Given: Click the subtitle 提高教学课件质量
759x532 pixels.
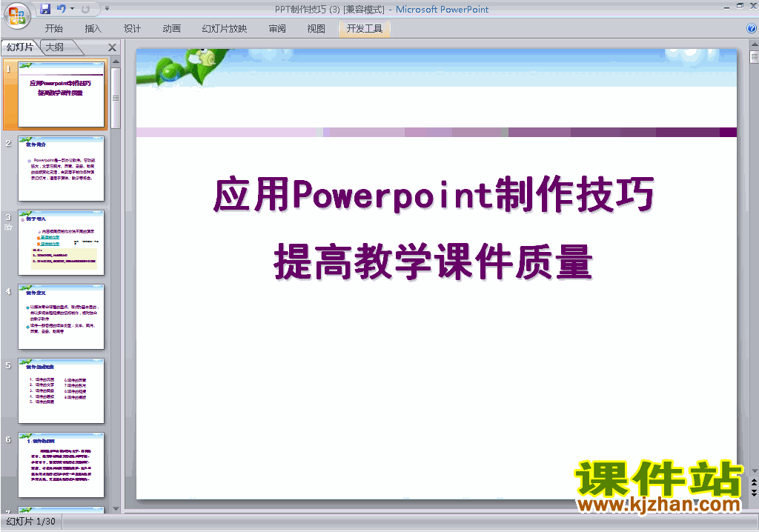Looking at the screenshot, I should click(434, 262).
